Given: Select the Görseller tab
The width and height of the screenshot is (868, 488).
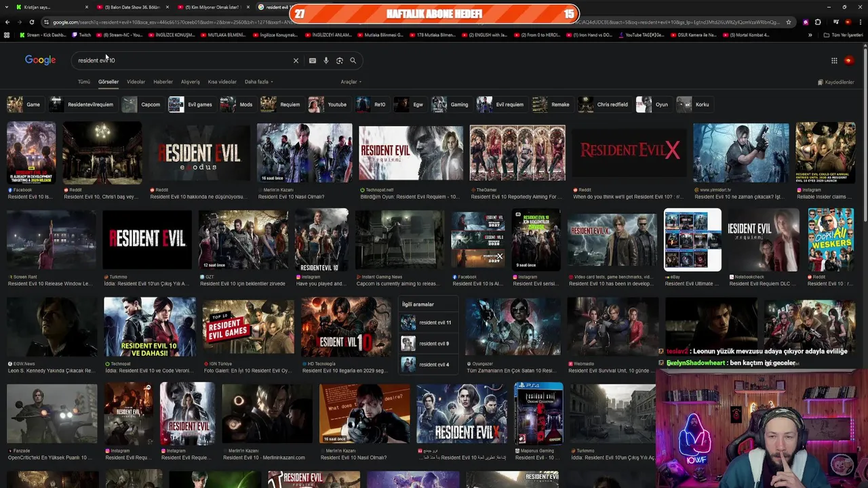Looking at the screenshot, I should [108, 82].
